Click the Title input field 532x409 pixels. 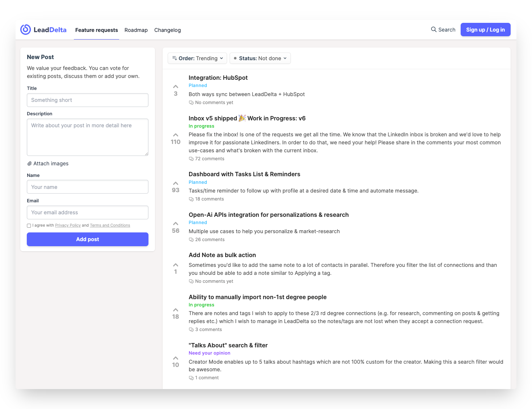tap(87, 100)
